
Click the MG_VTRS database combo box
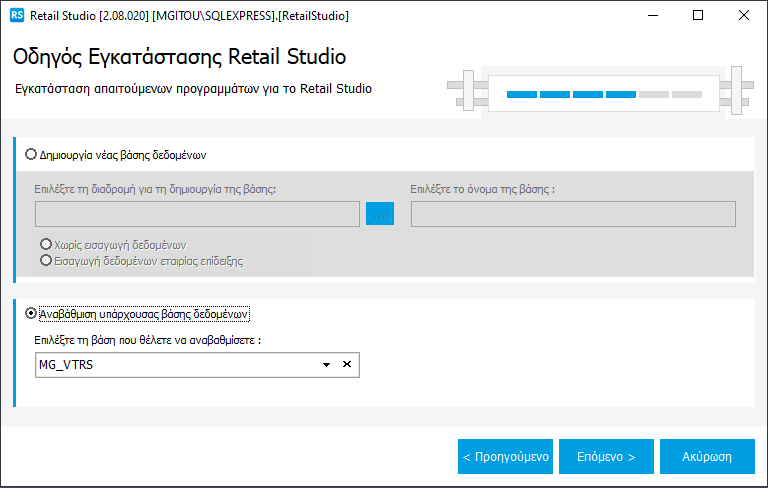point(175,365)
